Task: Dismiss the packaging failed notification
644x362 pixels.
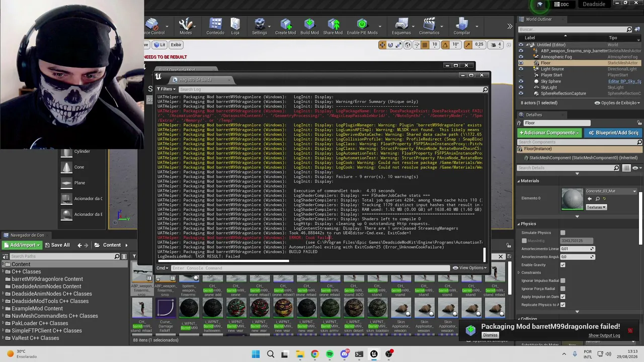Action: (x=490, y=335)
